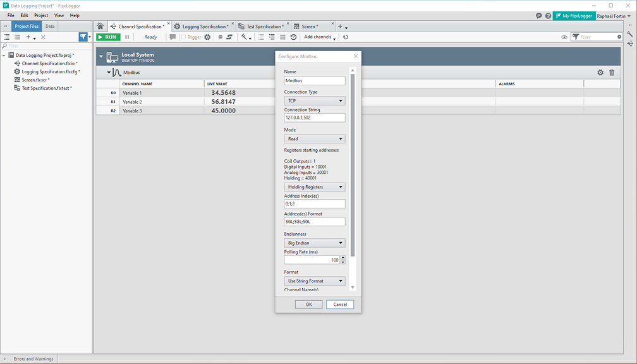637x364 pixels.
Task: Collapse the Local System section
Action: [x=101, y=56]
